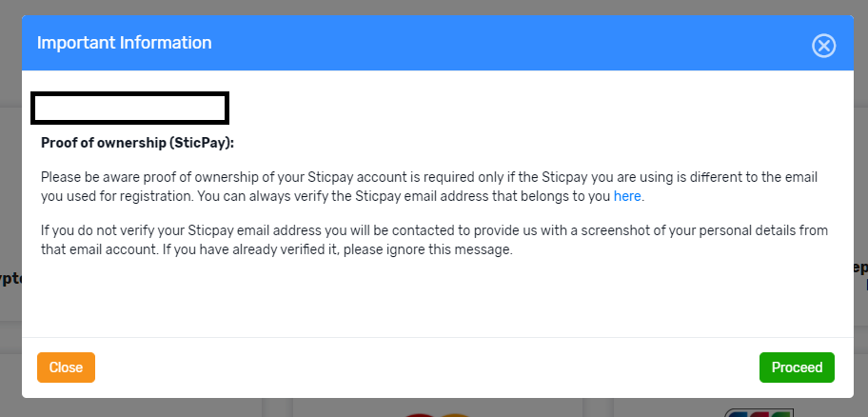Click the sentence 'please ignore this message'
The width and height of the screenshot is (868, 417).
(x=428, y=249)
